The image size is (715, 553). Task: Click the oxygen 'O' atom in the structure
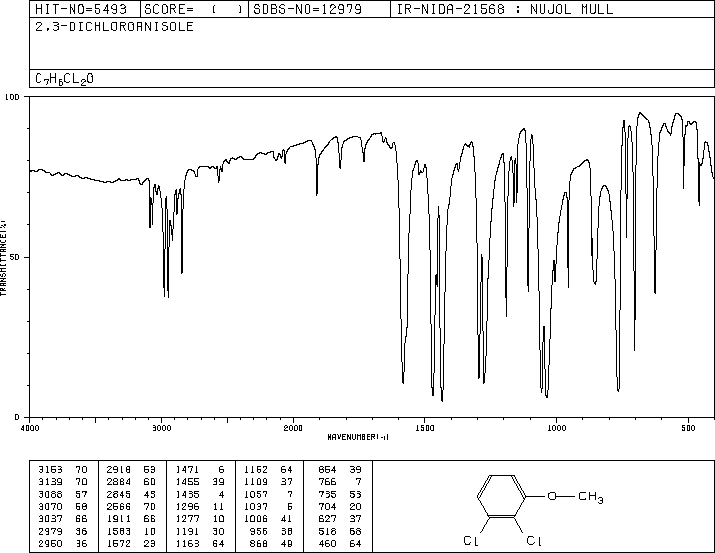click(552, 496)
